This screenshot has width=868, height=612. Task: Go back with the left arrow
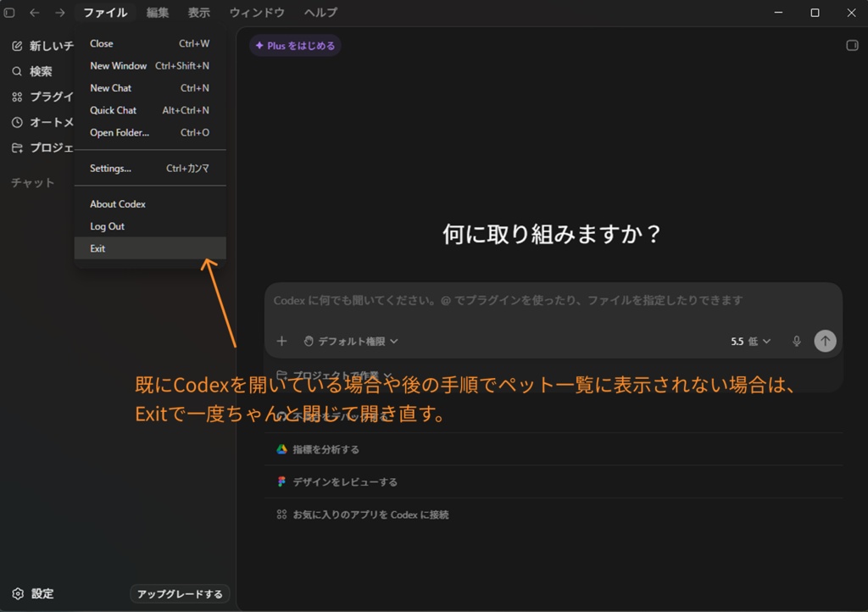pyautogui.click(x=34, y=12)
